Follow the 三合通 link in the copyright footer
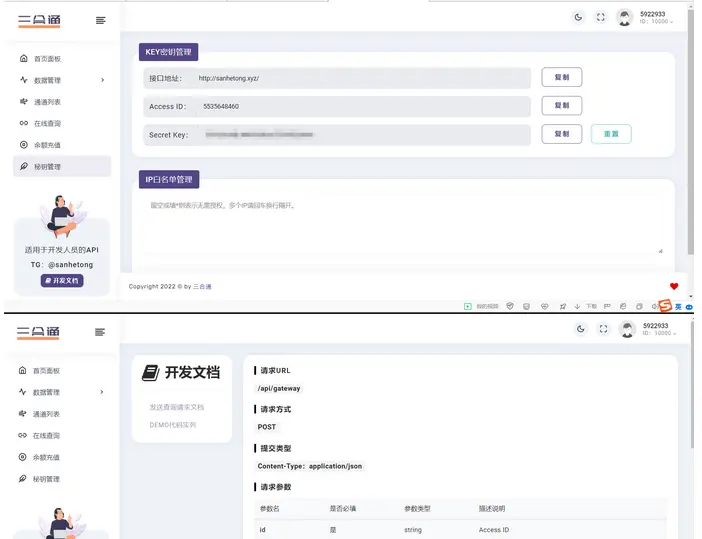The height and width of the screenshot is (539, 702). [x=202, y=287]
